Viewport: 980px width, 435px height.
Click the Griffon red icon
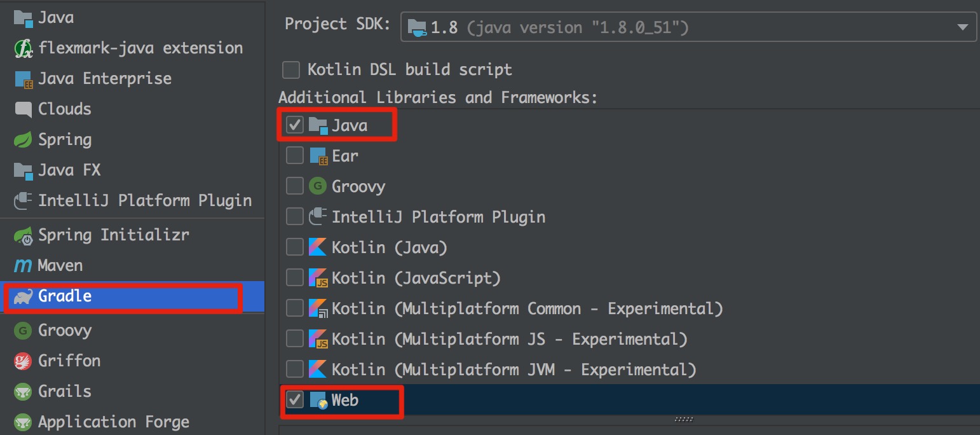point(23,361)
